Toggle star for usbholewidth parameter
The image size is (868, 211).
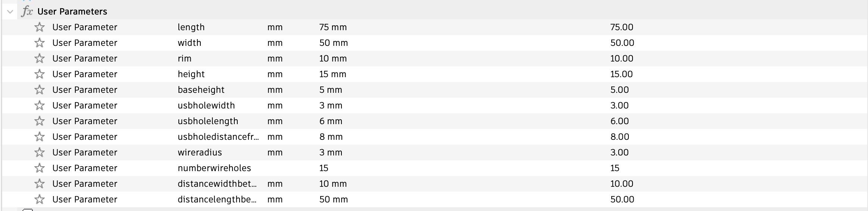click(x=40, y=105)
